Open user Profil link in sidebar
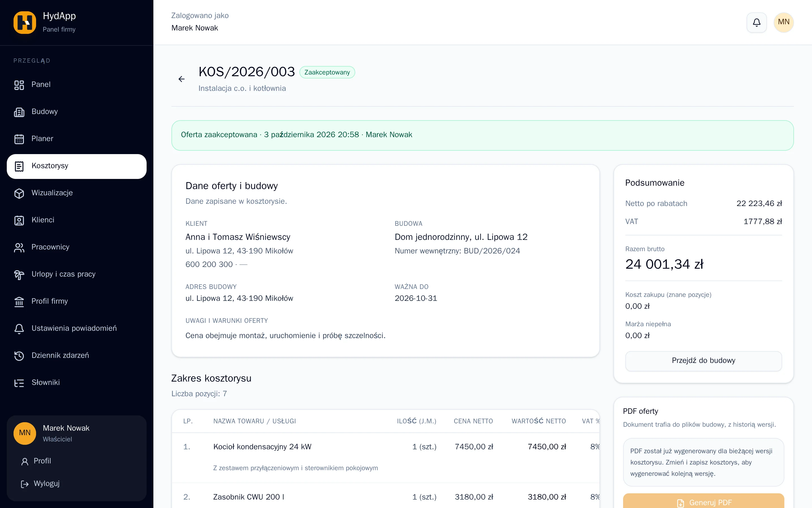The image size is (812, 508). point(76,461)
